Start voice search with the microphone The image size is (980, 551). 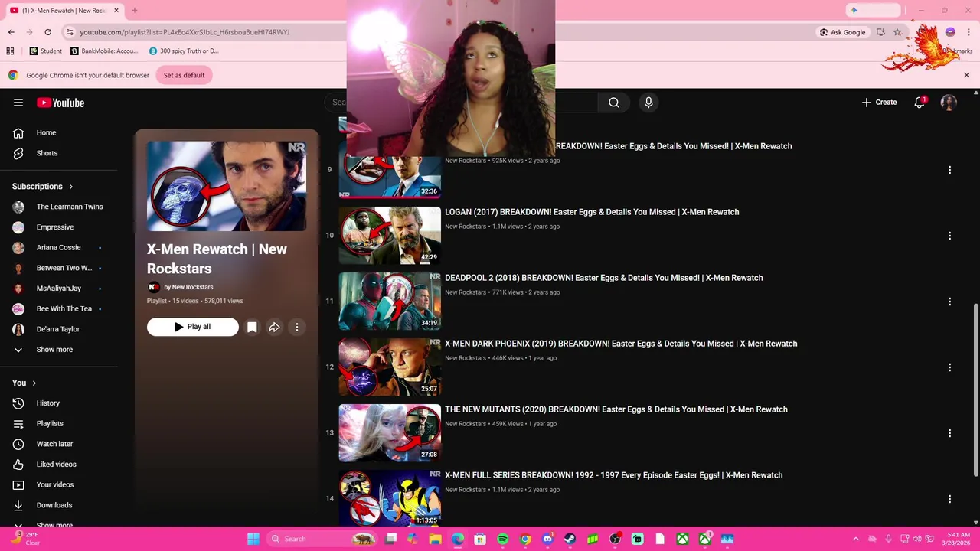coord(648,103)
